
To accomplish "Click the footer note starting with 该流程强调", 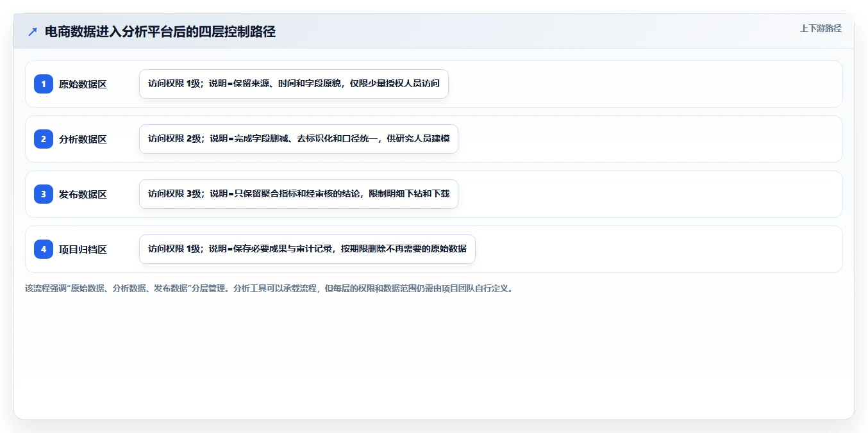I will 269,288.
